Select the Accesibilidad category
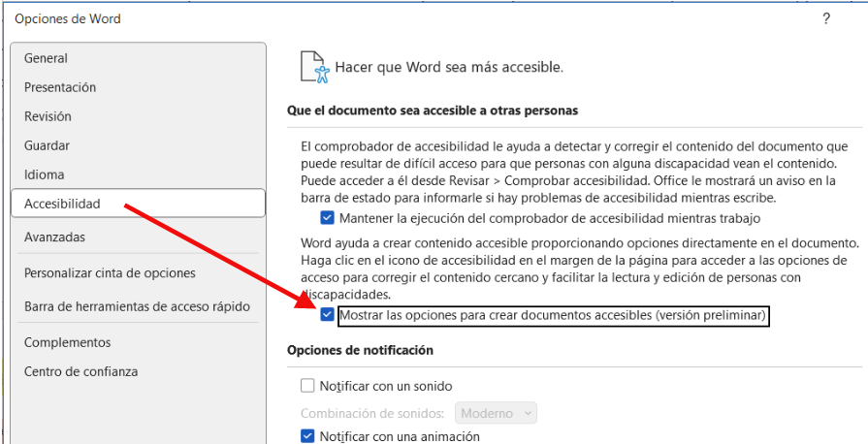Screen dimensions: 868x444 [x=138, y=204]
